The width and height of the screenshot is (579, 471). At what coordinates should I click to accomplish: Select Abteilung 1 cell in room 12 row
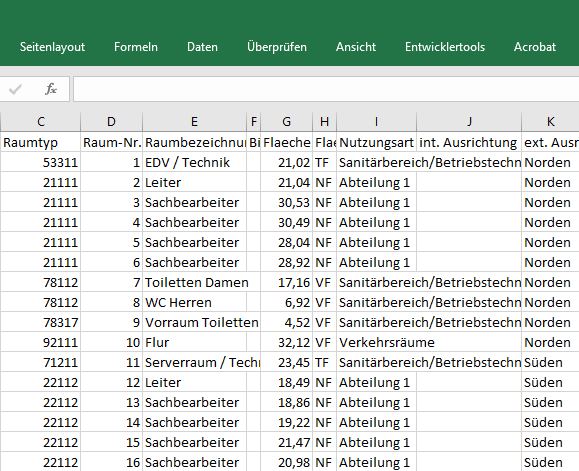tap(376, 382)
